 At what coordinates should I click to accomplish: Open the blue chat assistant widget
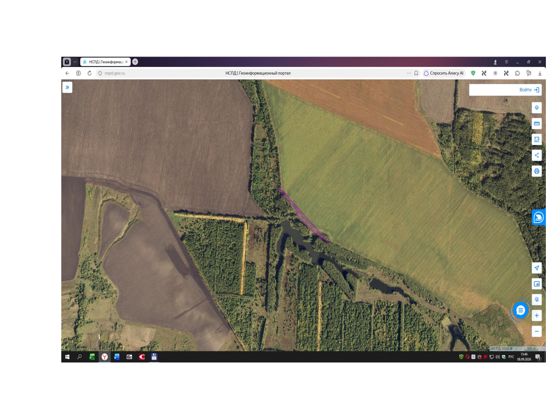[539, 217]
